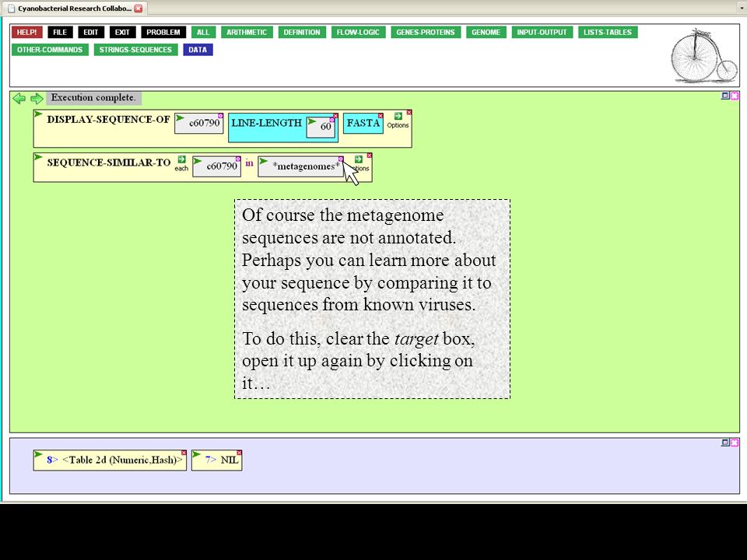
Task: Click the bicycle logo image
Action: click(x=704, y=55)
